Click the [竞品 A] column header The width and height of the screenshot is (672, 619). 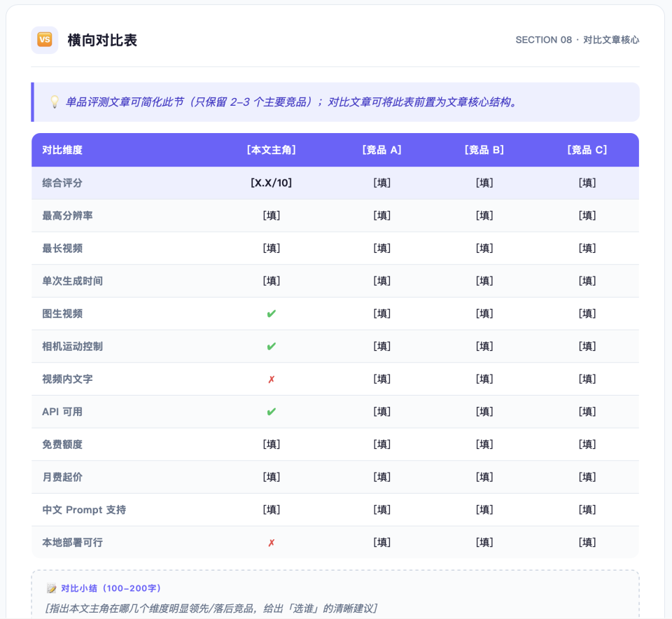(382, 150)
